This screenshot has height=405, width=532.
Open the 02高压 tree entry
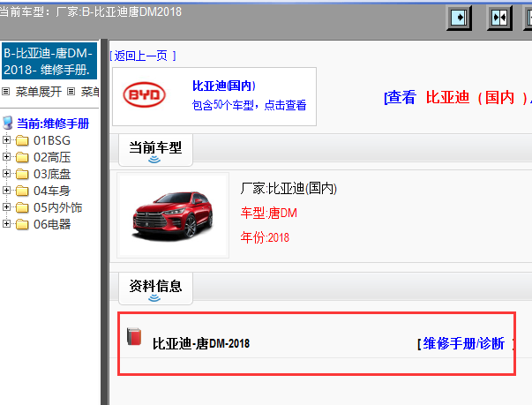[52, 157]
